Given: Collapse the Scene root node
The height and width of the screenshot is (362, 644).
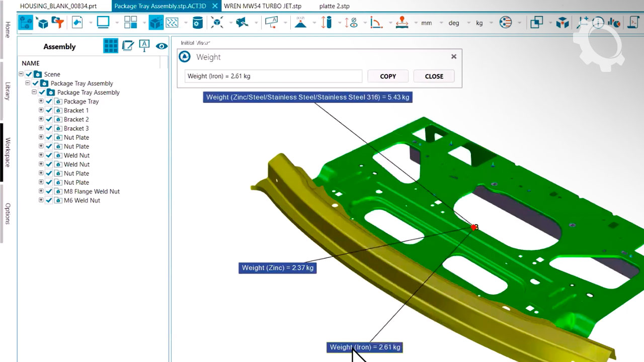Looking at the screenshot, I should (x=21, y=74).
